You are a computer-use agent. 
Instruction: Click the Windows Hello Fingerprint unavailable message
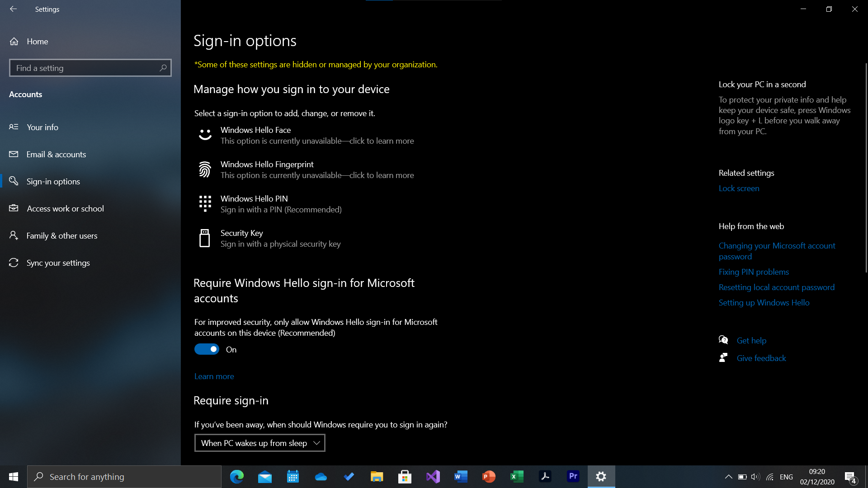click(x=317, y=175)
